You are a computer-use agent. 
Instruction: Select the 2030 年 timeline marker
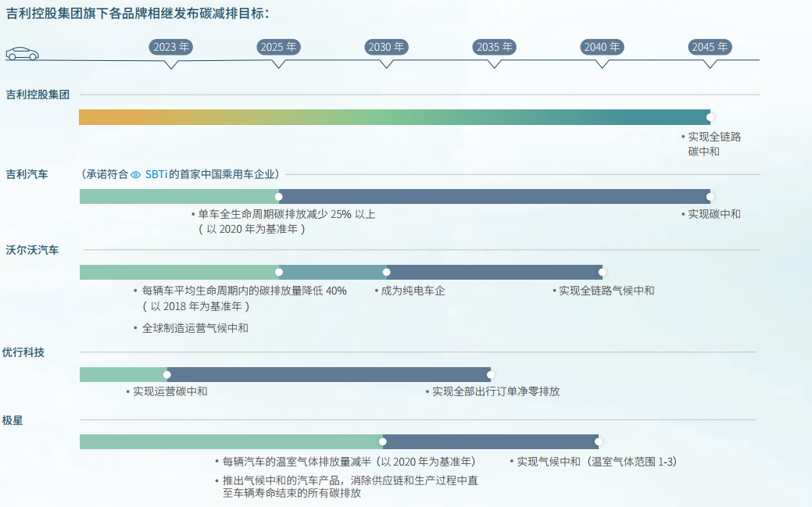coord(386,47)
